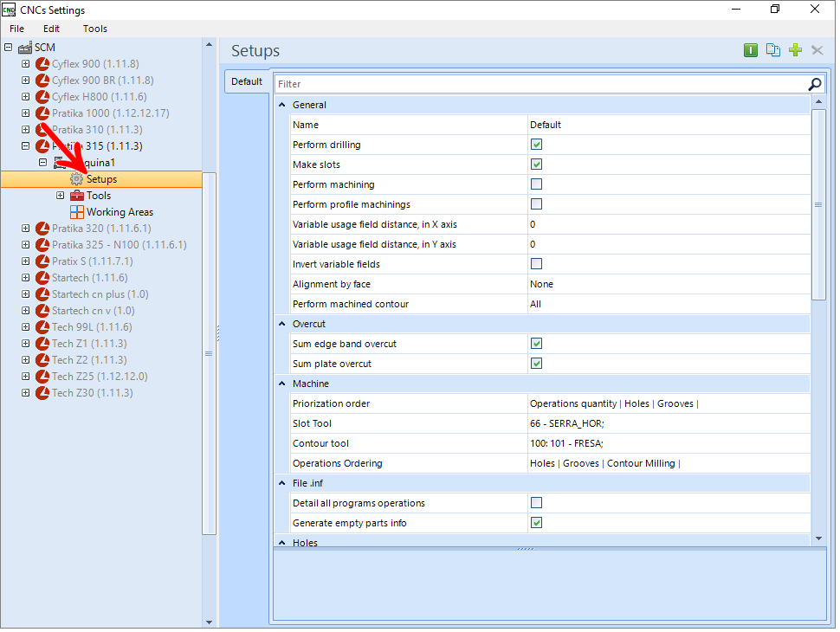Image resolution: width=840 pixels, height=632 pixels.
Task: Select Working Areas in the tree
Action: pos(120,213)
